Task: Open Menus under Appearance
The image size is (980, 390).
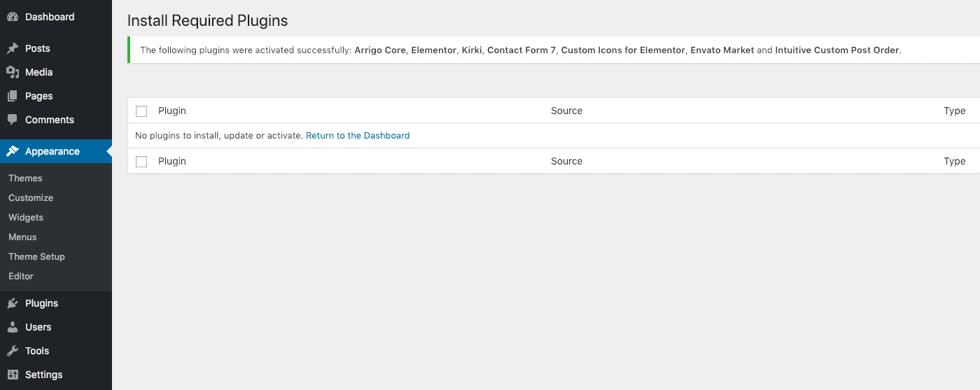Action: click(22, 237)
